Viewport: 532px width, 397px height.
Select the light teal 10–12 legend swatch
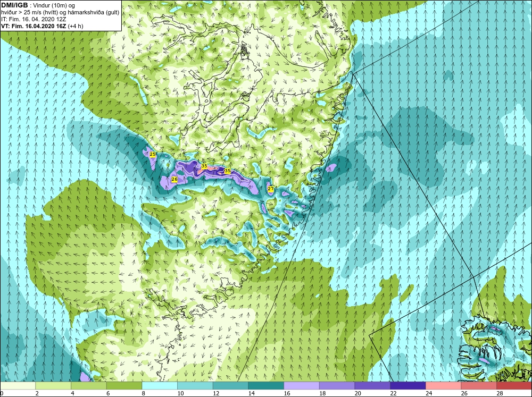click(x=195, y=385)
